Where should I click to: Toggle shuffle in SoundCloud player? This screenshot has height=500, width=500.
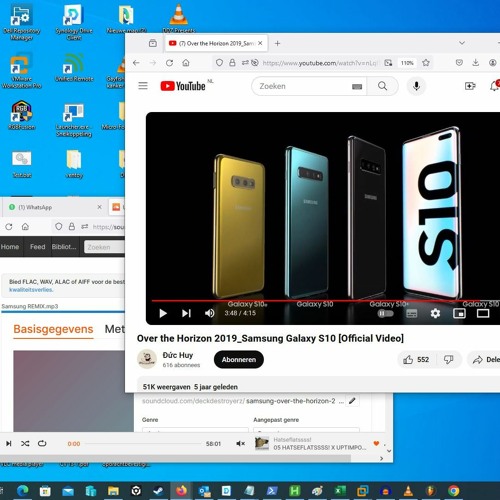[25, 443]
